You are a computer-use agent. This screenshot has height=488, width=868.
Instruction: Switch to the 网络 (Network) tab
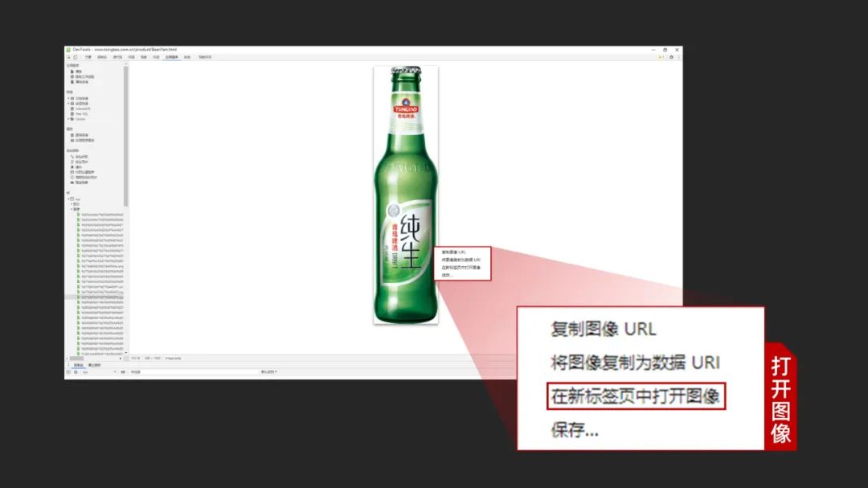click(131, 57)
